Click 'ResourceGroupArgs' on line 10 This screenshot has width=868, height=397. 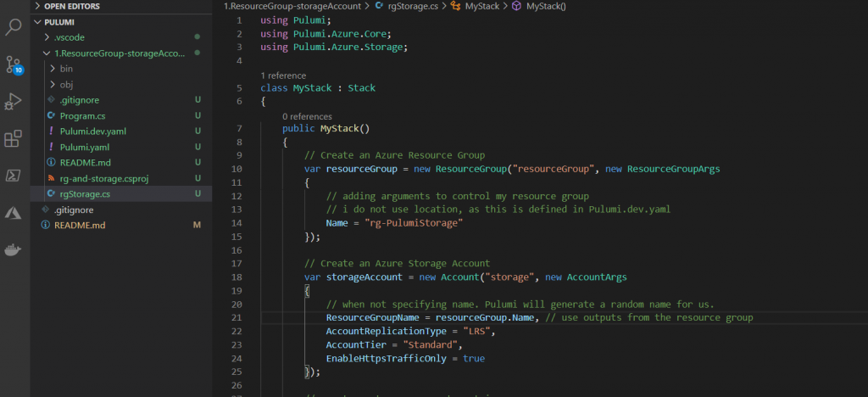pos(674,170)
